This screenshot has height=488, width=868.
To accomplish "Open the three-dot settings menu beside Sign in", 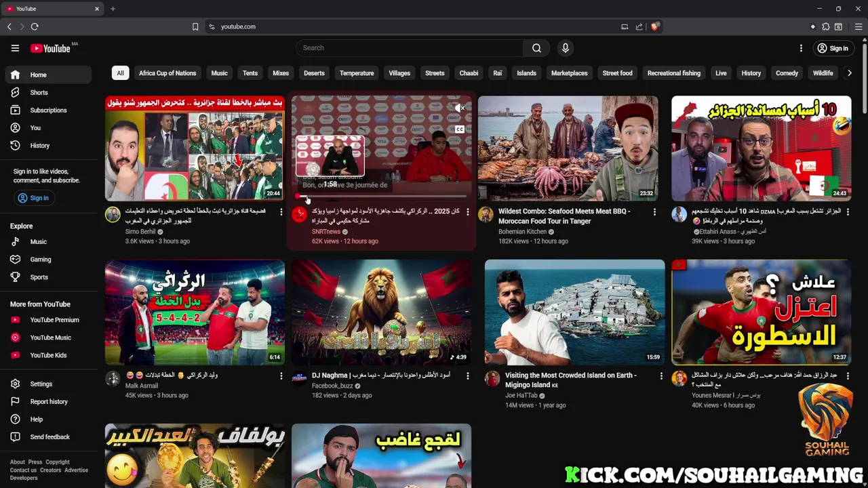I will click(801, 48).
